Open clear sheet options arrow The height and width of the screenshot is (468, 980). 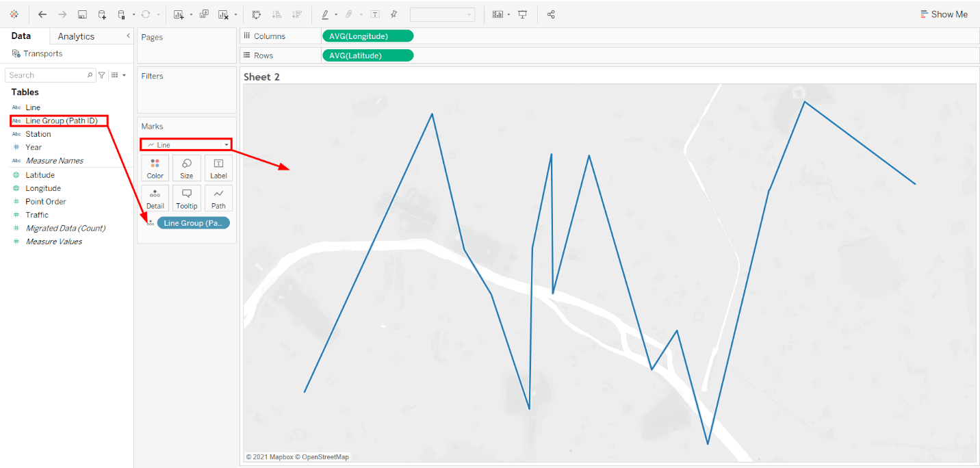235,14
